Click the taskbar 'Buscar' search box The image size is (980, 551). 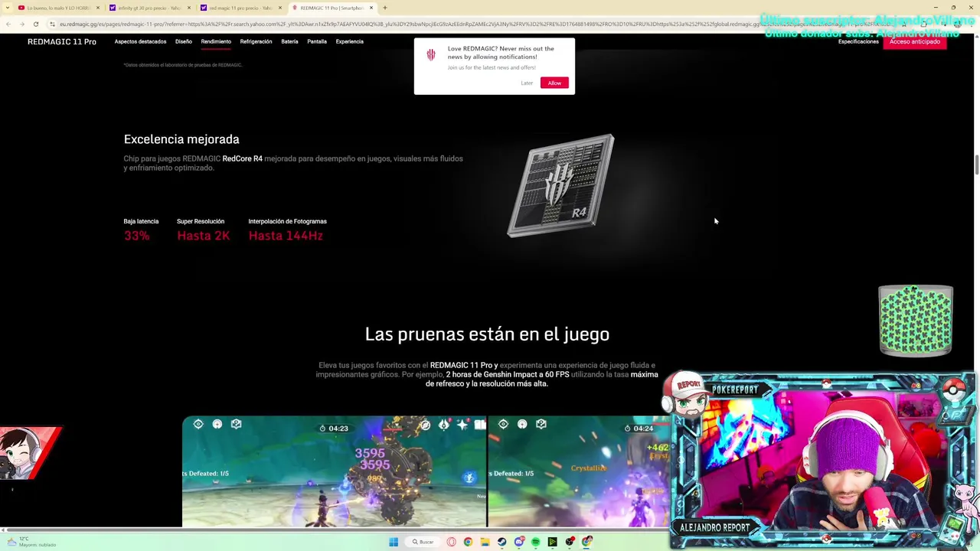pos(423,542)
